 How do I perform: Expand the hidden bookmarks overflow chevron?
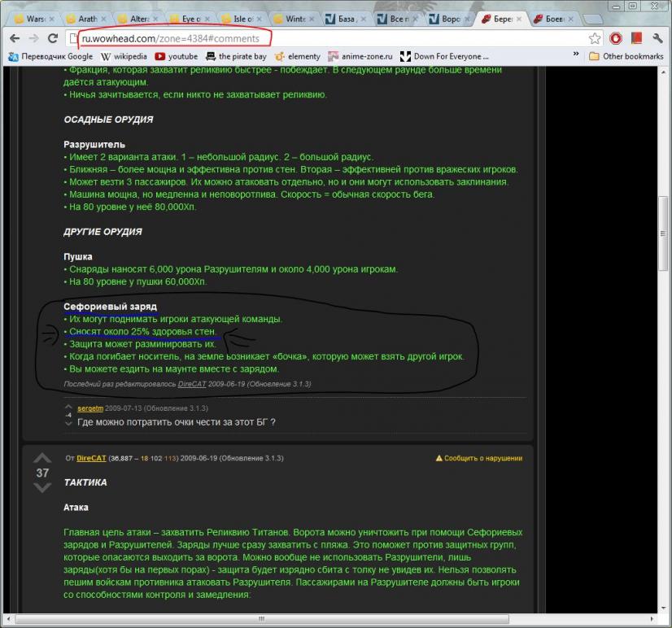[576, 56]
